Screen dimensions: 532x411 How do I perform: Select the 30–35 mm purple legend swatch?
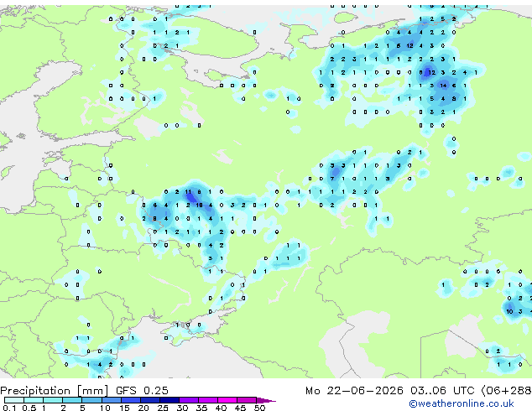coord(188,400)
